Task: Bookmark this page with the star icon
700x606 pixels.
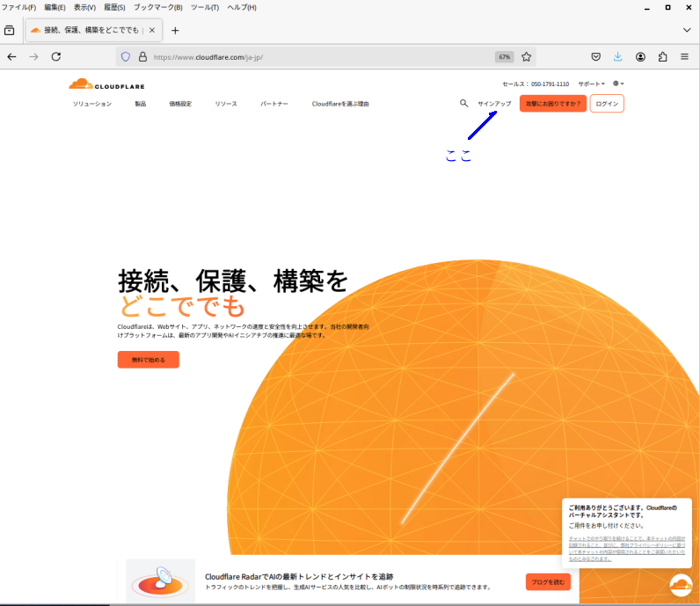Action: pos(527,56)
